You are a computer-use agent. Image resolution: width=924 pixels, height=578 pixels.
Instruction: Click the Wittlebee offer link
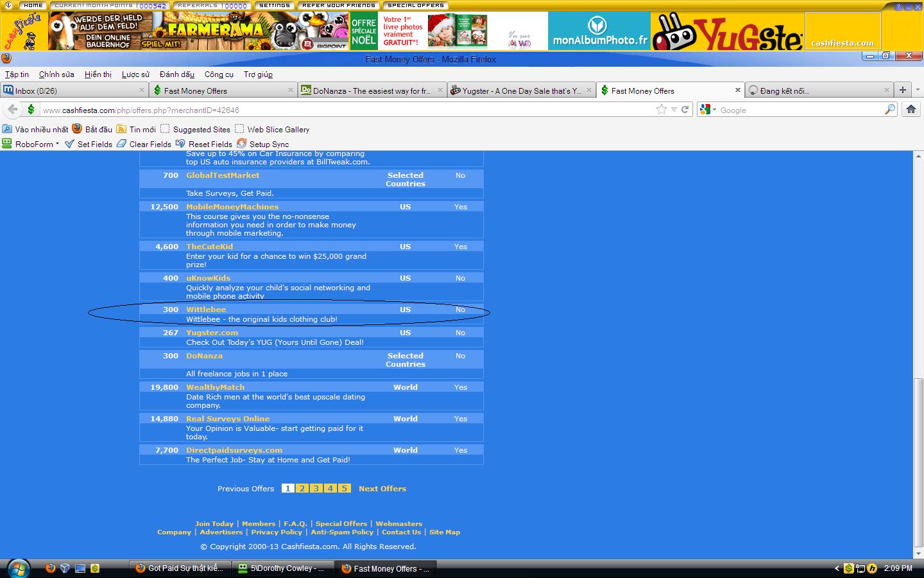206,310
